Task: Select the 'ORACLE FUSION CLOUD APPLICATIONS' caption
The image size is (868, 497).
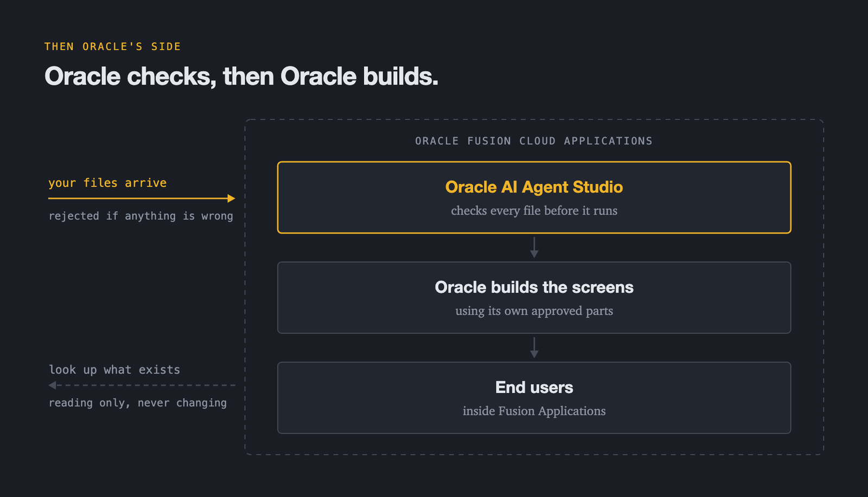Action: pyautogui.click(x=534, y=141)
